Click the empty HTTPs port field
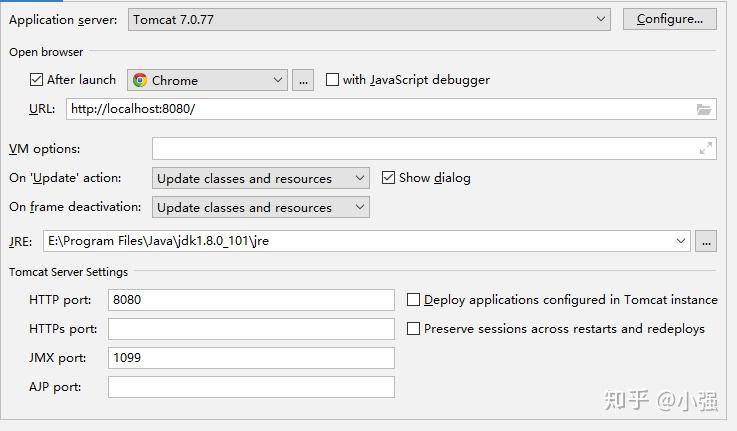Image resolution: width=737 pixels, height=431 pixels. (x=251, y=329)
